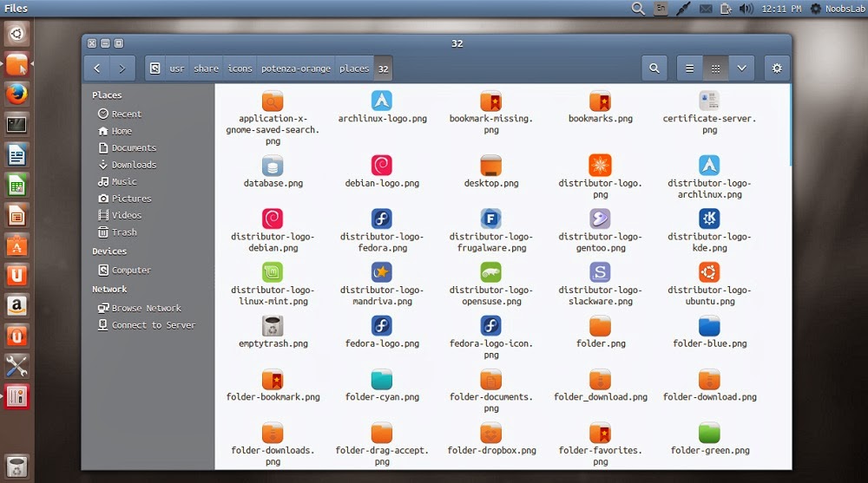This screenshot has width=868, height=483.
Task: Open Firefox from the launcher
Action: tap(16, 94)
